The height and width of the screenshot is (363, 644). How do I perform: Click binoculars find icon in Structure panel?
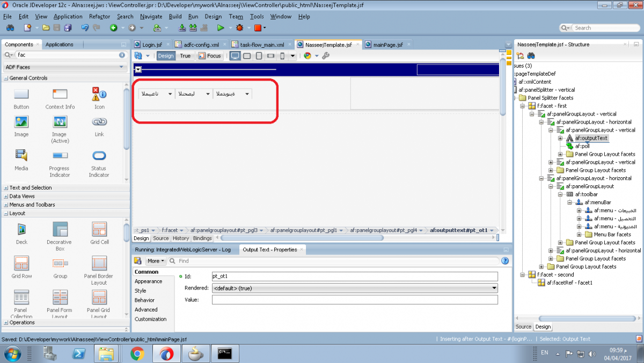[531, 56]
